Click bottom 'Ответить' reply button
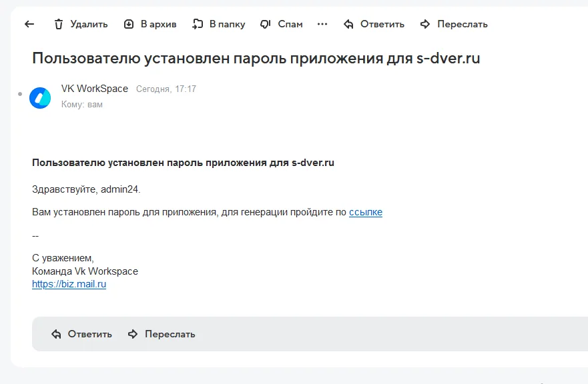 [x=81, y=334]
